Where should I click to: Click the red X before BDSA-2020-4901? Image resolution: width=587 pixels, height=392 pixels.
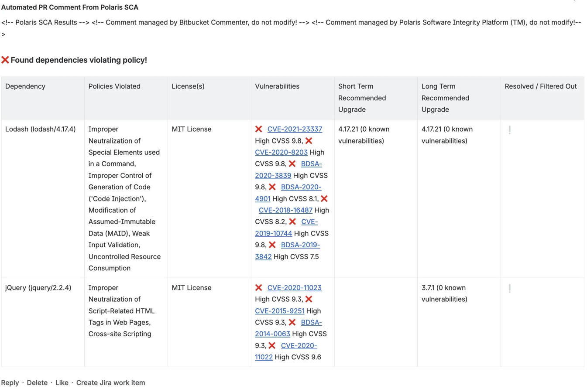(x=272, y=187)
